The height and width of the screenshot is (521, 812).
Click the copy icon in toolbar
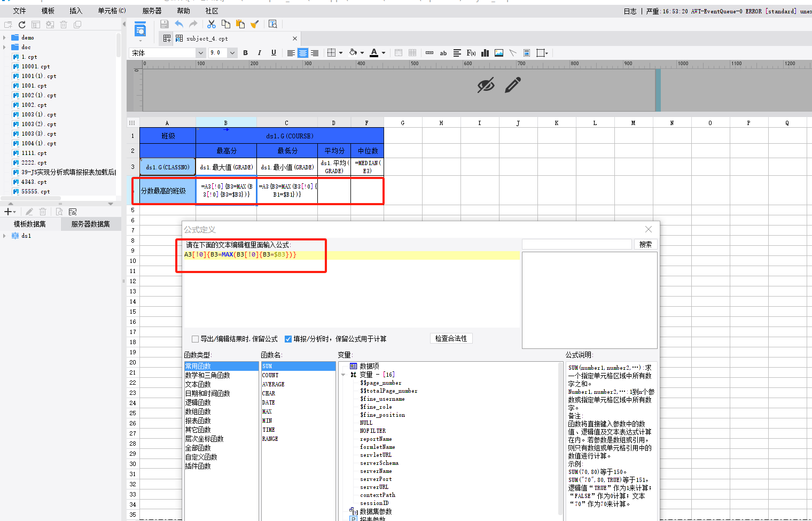pos(226,24)
